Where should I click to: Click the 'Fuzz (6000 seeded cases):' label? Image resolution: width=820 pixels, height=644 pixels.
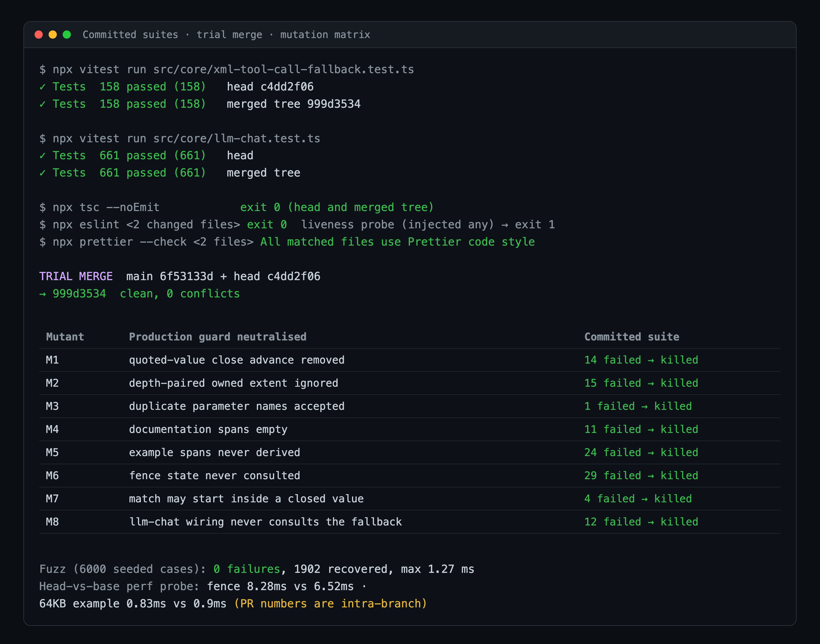(x=123, y=569)
